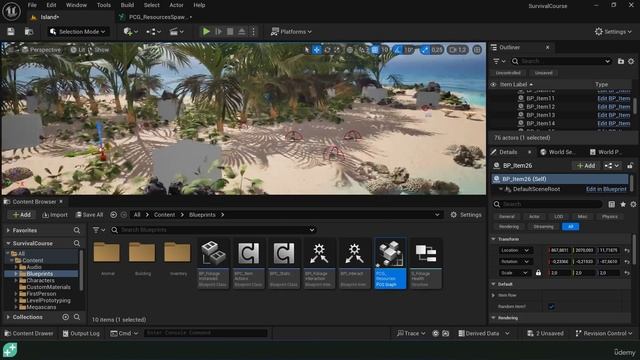The height and width of the screenshot is (360, 640).
Task: Open the Selection Mode dropdown
Action: [x=78, y=31]
